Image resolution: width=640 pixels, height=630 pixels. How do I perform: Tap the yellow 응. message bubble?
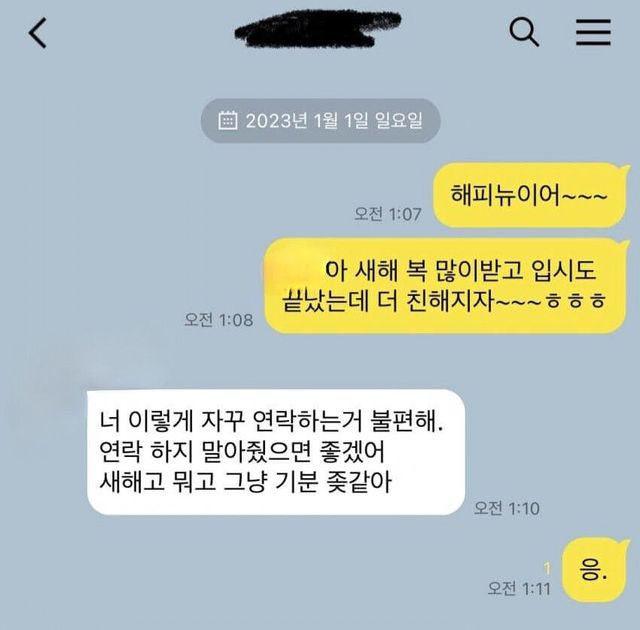pos(594,570)
